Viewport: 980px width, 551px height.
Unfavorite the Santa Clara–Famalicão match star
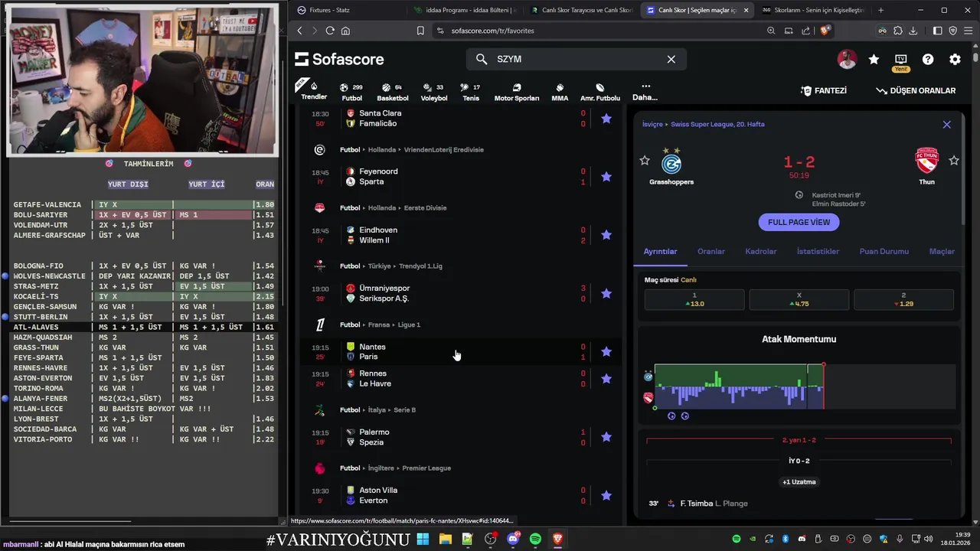point(606,119)
